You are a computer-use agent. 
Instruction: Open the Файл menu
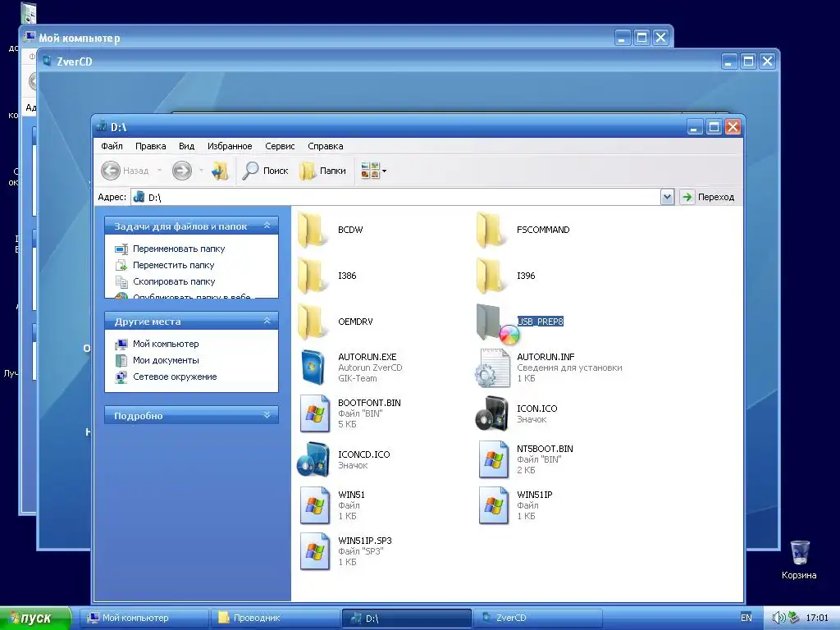pyautogui.click(x=112, y=146)
